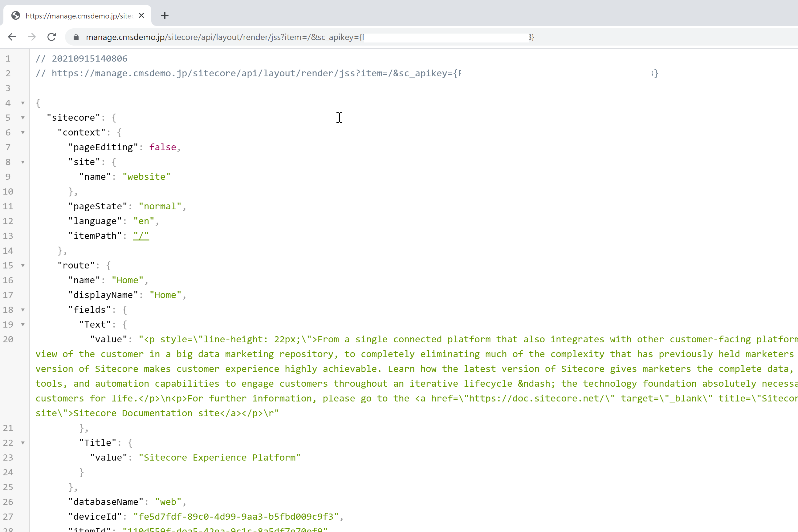Click the "web" databaseName value
Screen dimensions: 798x532
click(168, 502)
